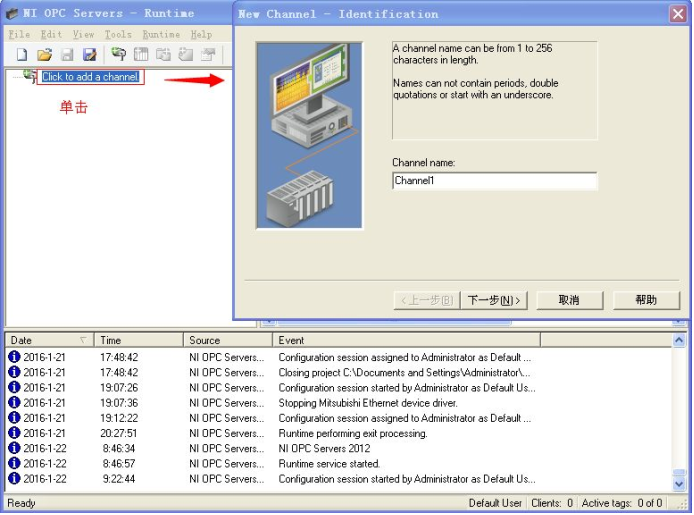The image size is (694, 515).
Task: Select 'Click to add a channel' tree entry
Action: pyautogui.click(x=90, y=77)
